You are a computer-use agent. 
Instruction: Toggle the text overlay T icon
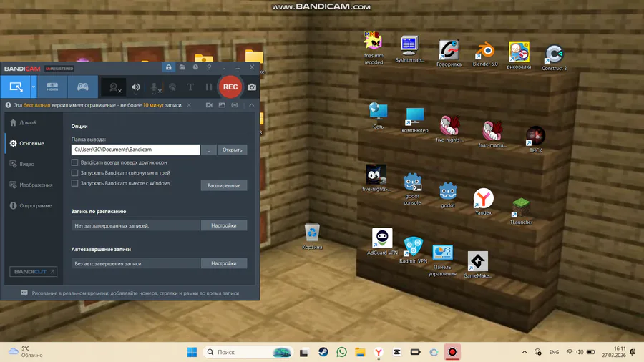190,87
